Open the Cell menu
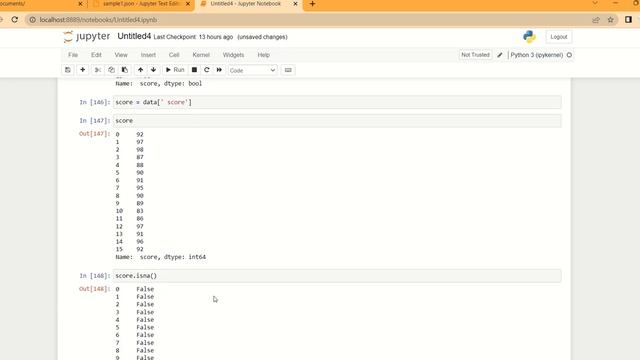This screenshot has height=360, width=640. point(174,55)
